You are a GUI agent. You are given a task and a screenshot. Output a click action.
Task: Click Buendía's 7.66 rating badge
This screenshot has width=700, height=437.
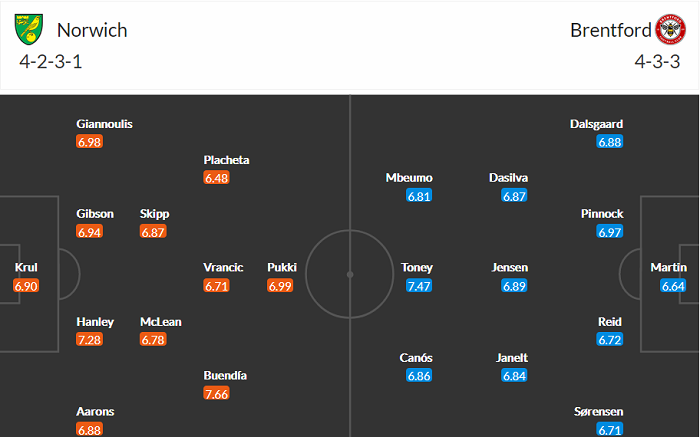point(217,395)
